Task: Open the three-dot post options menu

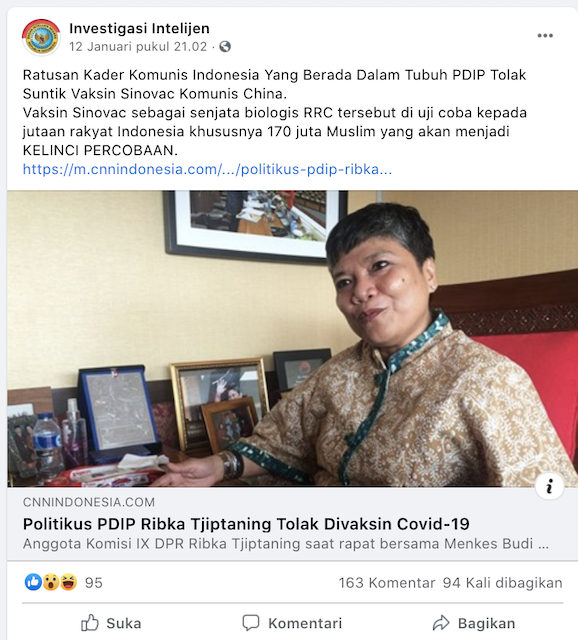Action: point(545,36)
